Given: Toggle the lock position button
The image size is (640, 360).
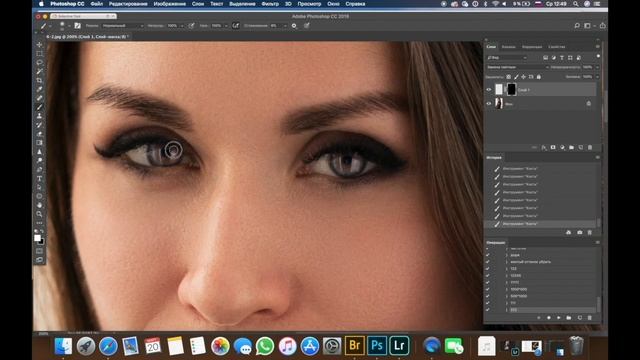Looking at the screenshot, I should point(523,77).
